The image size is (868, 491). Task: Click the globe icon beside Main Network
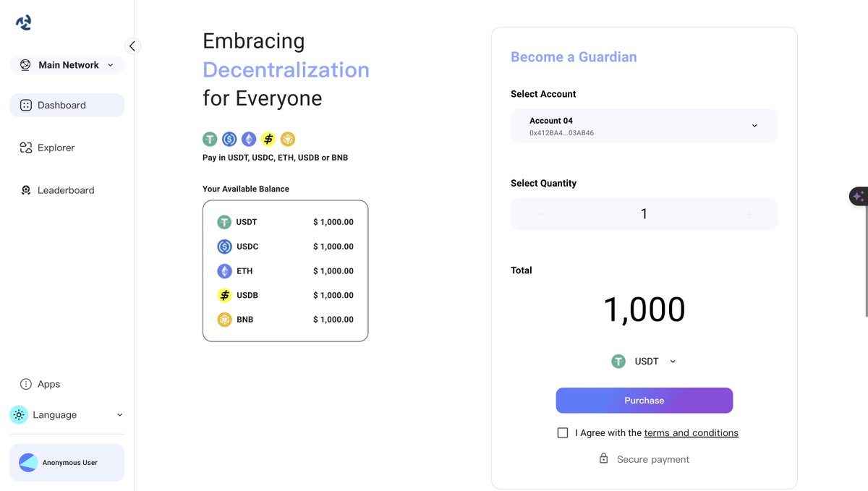(25, 65)
